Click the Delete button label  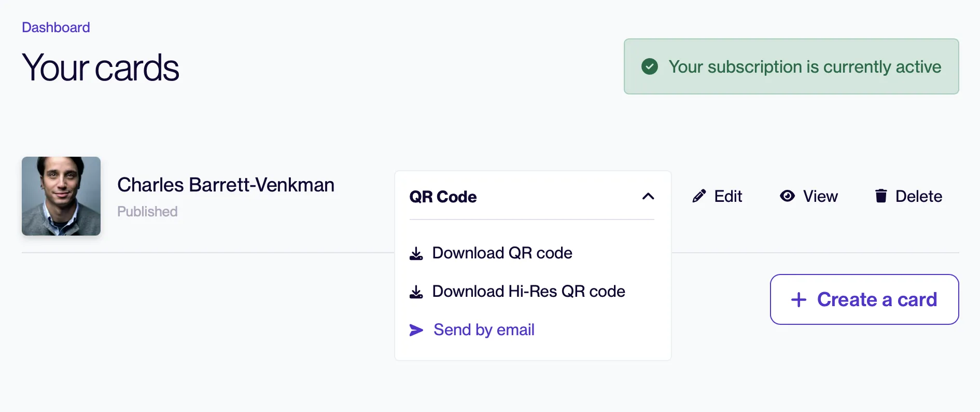click(x=919, y=196)
